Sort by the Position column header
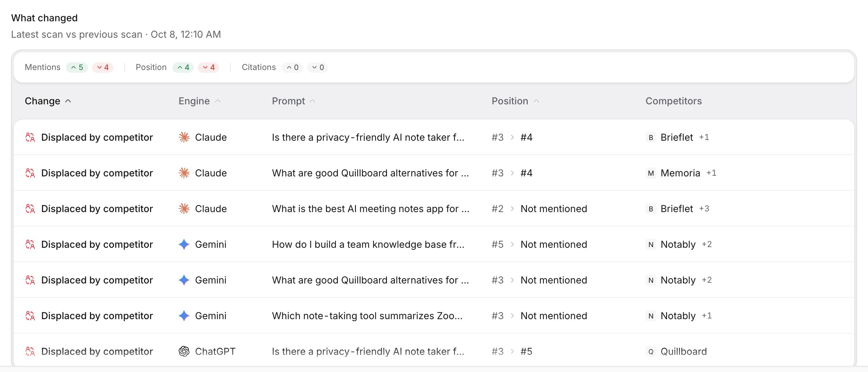This screenshot has width=868, height=372. [515, 101]
